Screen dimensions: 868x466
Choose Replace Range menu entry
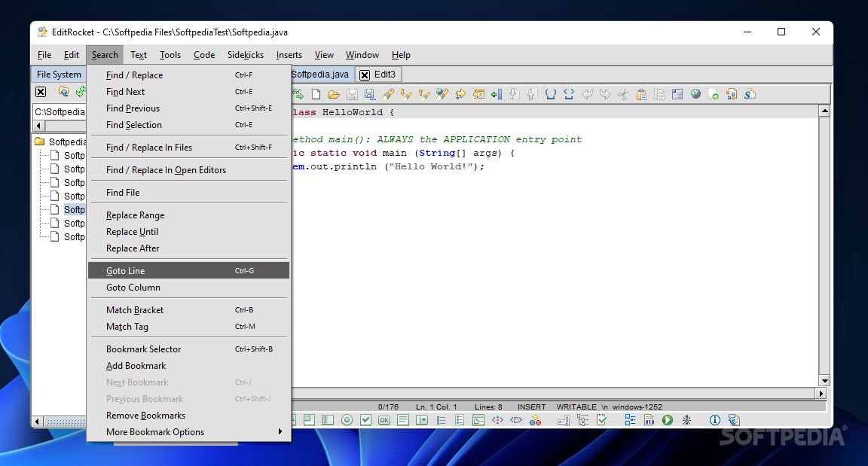(188, 215)
